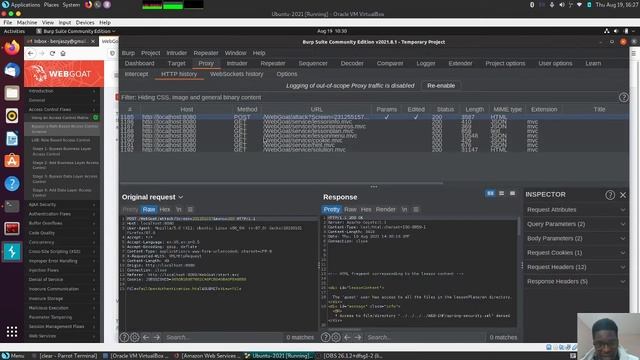Expand WebGoat Introduction menu
Screen dimensions: 640x360
coord(62,91)
